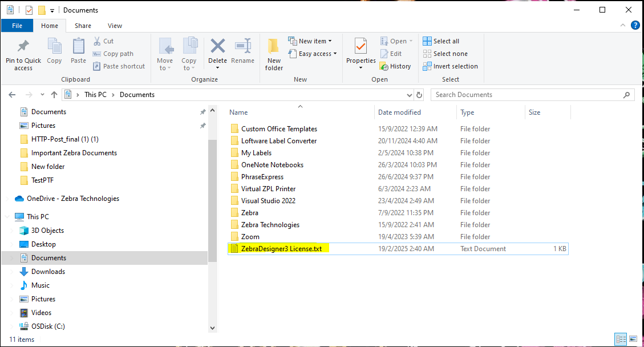
Task: Click the red Delete icon
Action: point(217,46)
